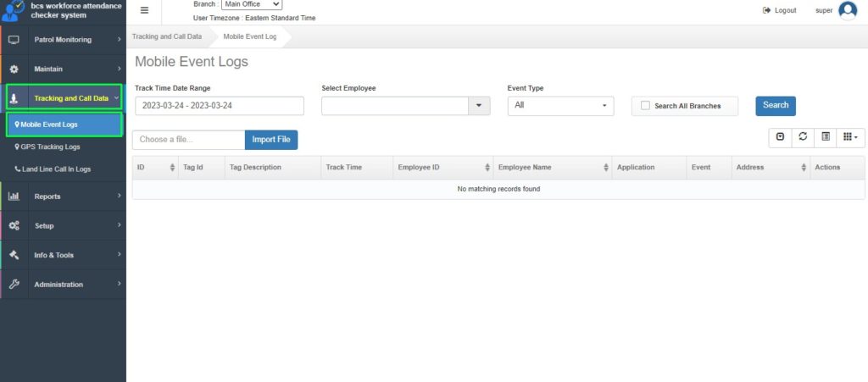Image resolution: width=868 pixels, height=382 pixels.
Task: Open the Branch Main Office dropdown
Action: pyautogui.click(x=251, y=5)
